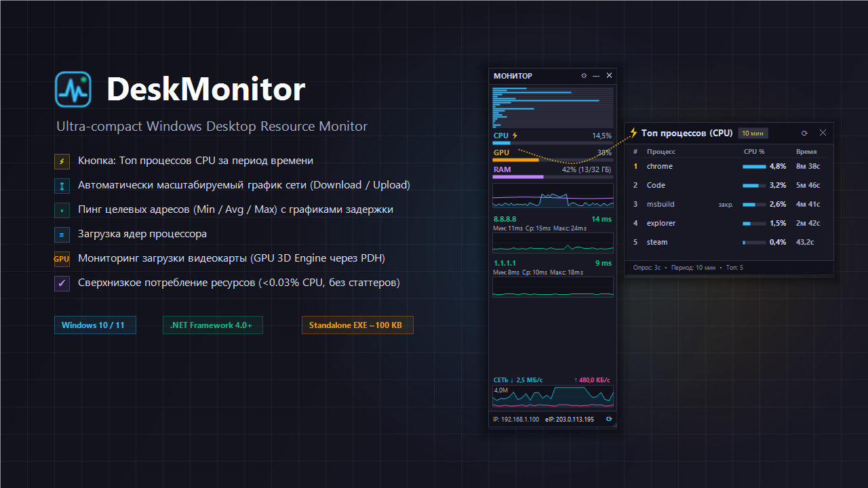Screen dimensions: 868x488
Task: Click the CPU and RAM history graph
Action: [x=553, y=197]
